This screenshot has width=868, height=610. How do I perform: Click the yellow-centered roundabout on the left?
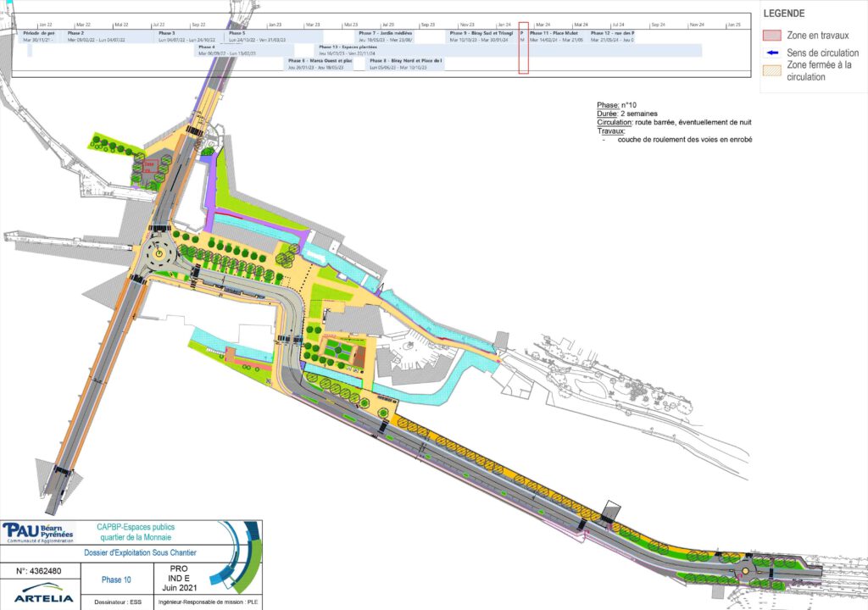pos(159,252)
